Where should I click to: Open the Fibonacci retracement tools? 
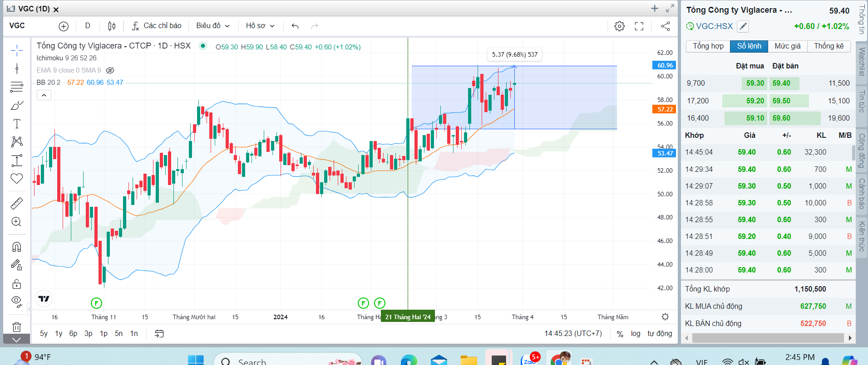(17, 87)
